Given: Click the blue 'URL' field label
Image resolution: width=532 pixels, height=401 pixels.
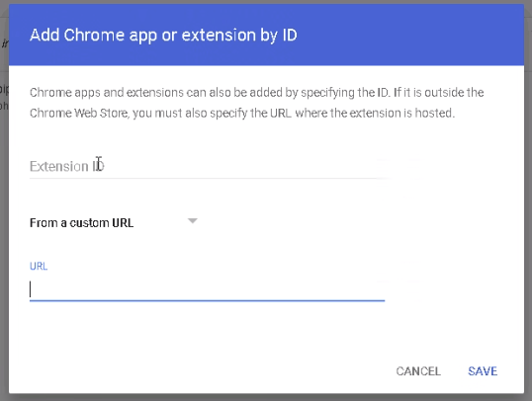Looking at the screenshot, I should [39, 266].
